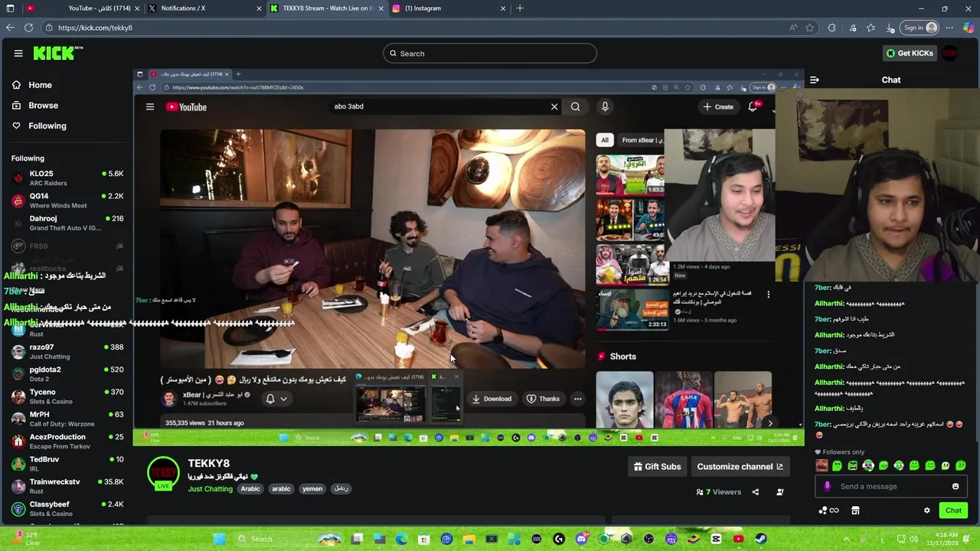Click the green Chat send button
980x551 pixels.
point(953,510)
